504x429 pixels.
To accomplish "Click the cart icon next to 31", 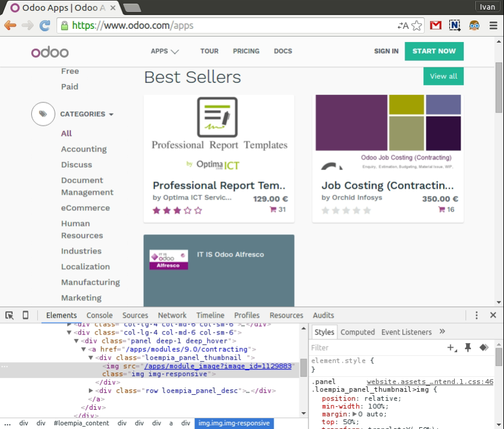I will [x=273, y=209].
